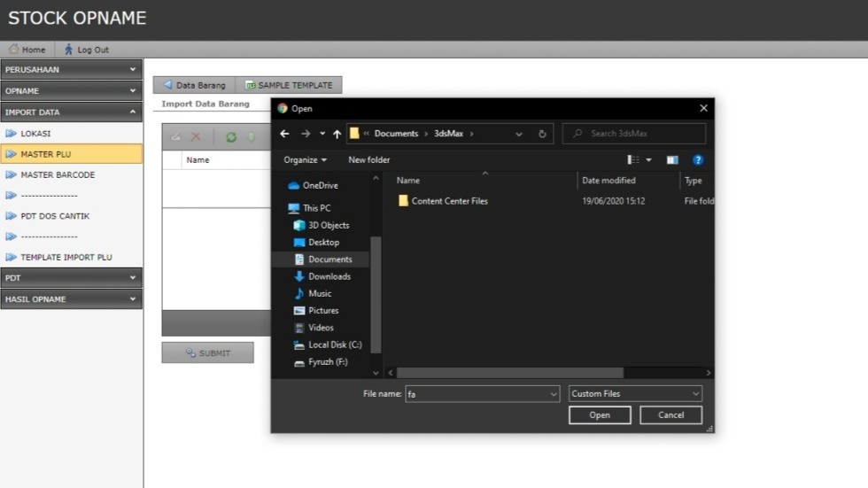This screenshot has height=488, width=868.
Task: Expand OPNAME section
Action: (x=71, y=90)
